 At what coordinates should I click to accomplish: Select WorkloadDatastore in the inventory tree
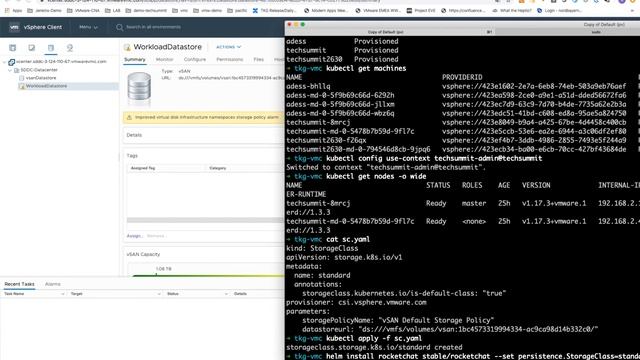click(46, 86)
